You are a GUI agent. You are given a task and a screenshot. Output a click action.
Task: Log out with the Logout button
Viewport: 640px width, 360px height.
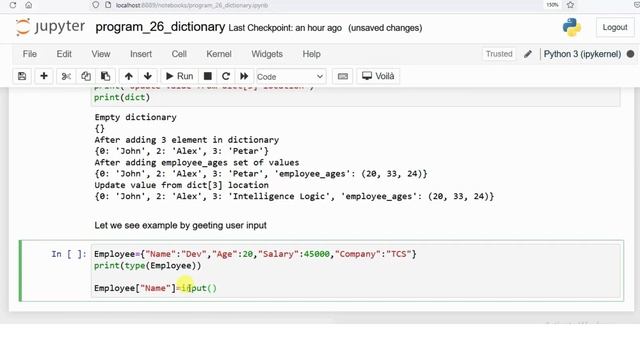[615, 27]
